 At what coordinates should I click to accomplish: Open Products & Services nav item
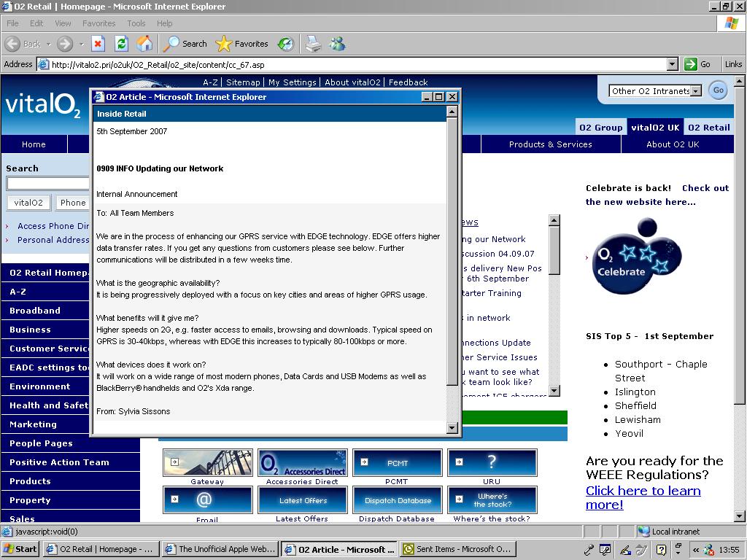coord(551,144)
